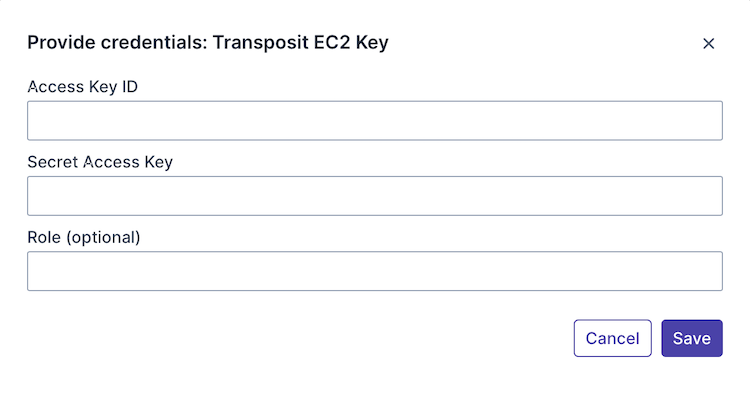
Task: Click the Cancel button
Action: [612, 338]
